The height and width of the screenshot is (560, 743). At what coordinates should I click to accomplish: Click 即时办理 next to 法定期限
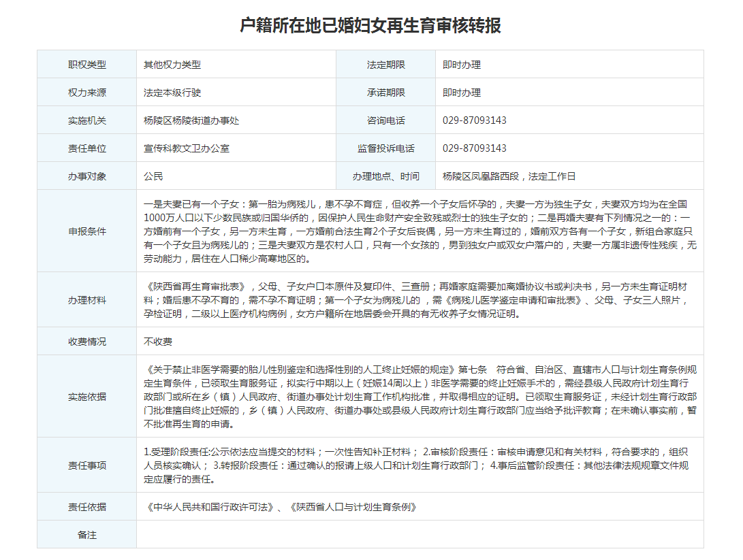462,65
